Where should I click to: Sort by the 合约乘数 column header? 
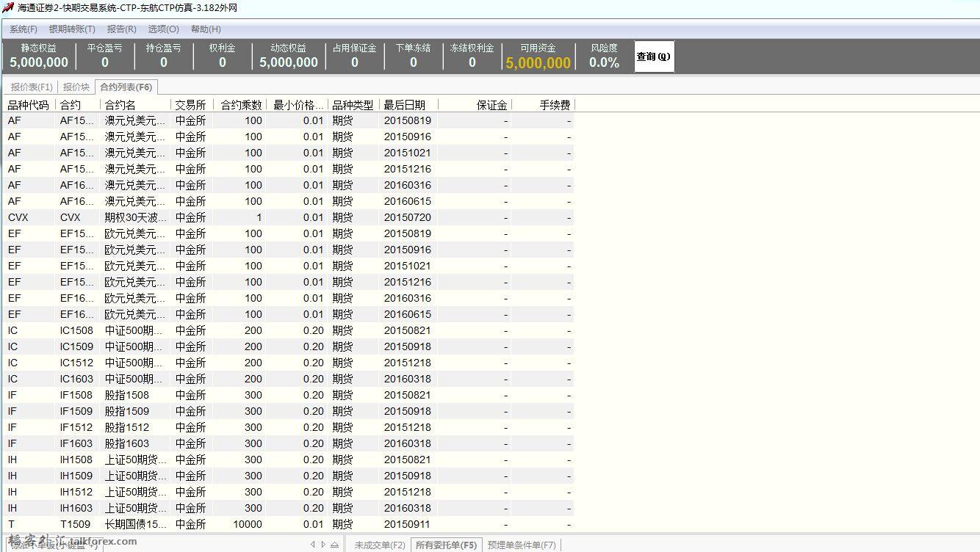(240, 105)
